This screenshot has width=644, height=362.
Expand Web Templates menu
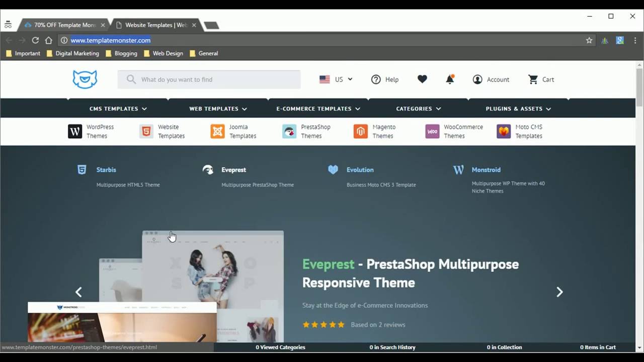point(218,109)
